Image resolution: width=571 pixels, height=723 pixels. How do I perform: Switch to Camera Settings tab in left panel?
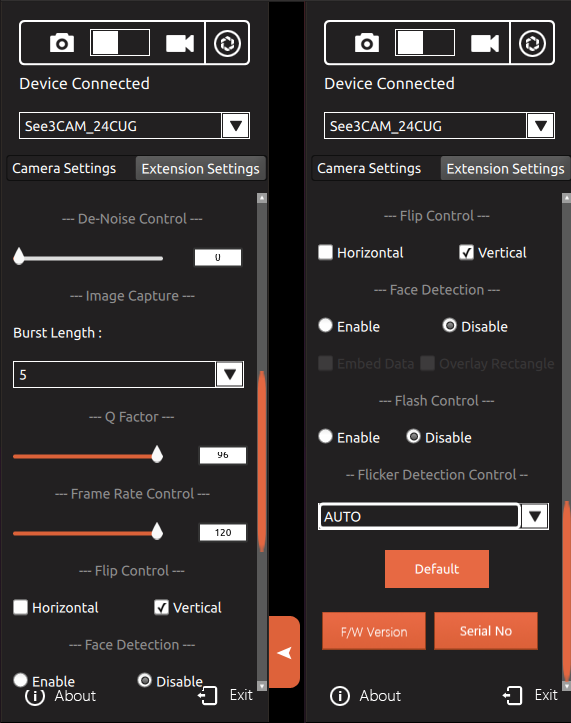coord(64,168)
